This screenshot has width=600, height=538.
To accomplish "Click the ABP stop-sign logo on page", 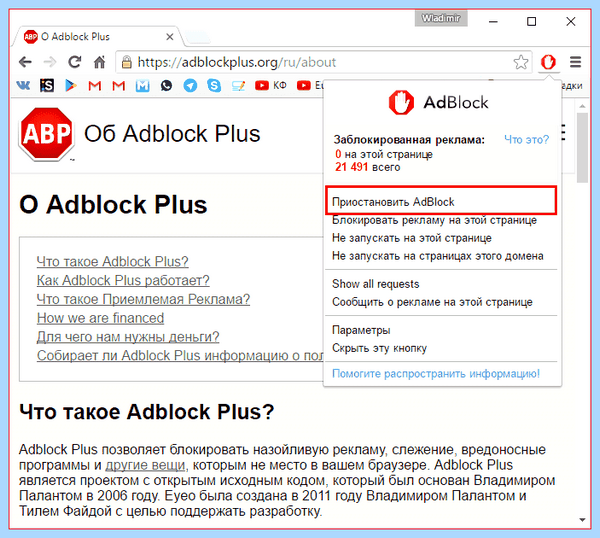I will click(x=46, y=134).
